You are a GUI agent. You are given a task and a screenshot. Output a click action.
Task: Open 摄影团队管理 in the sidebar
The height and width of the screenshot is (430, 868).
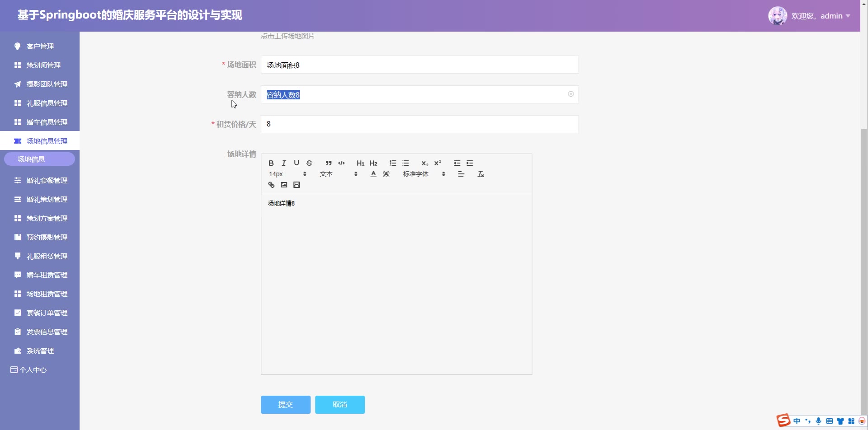[40, 84]
